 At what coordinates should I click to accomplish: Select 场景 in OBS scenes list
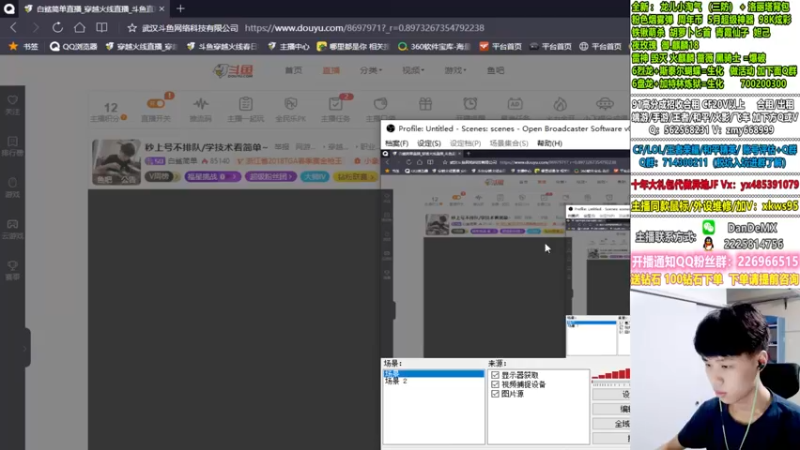pos(434,373)
